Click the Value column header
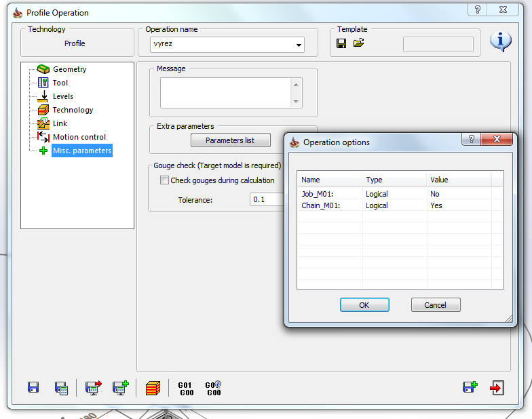The height and width of the screenshot is (419, 532). tap(459, 180)
